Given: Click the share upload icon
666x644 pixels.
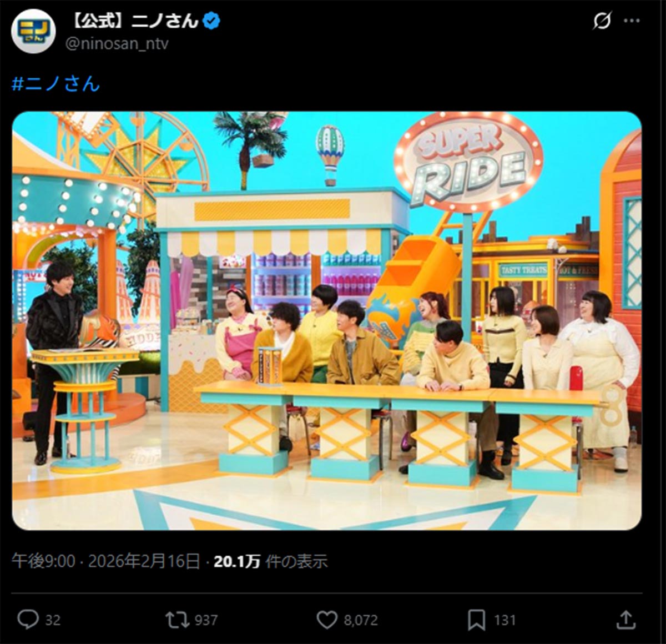Looking at the screenshot, I should click(x=625, y=619).
